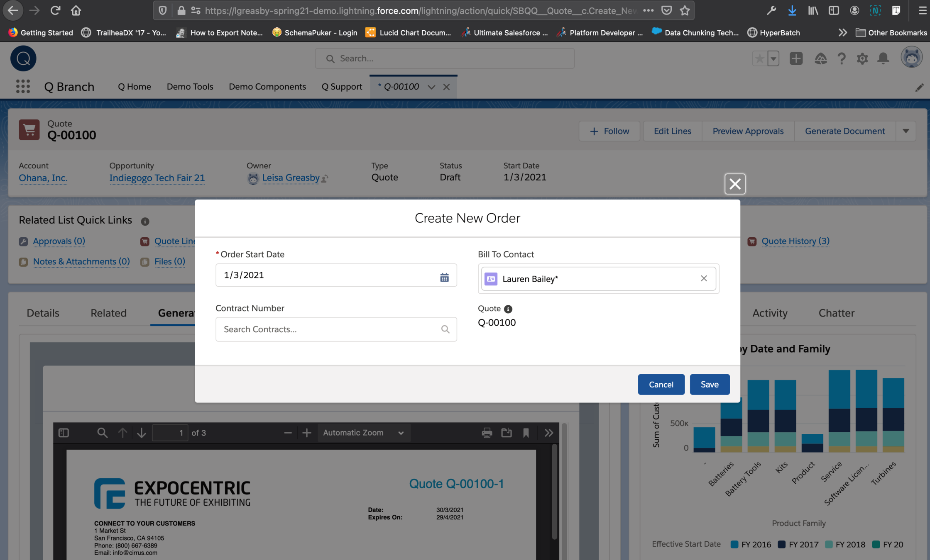Open the notifications bell
Image resolution: width=930 pixels, height=560 pixels.
point(883,58)
